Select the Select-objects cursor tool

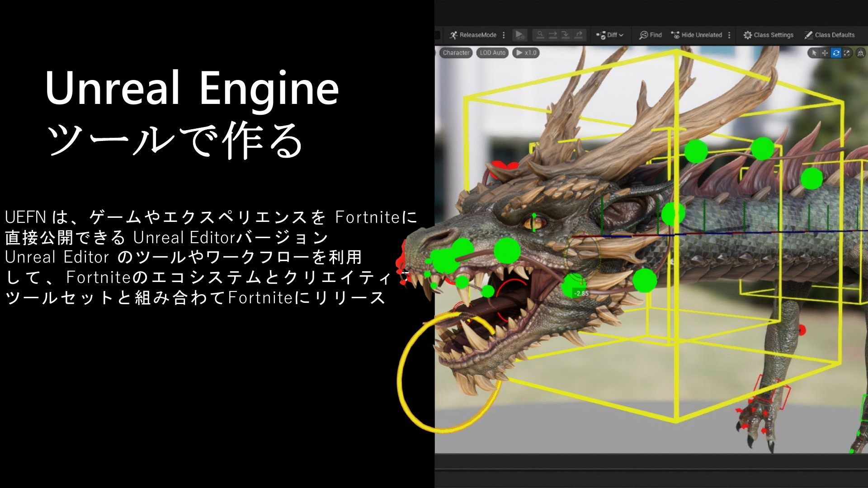coord(814,53)
